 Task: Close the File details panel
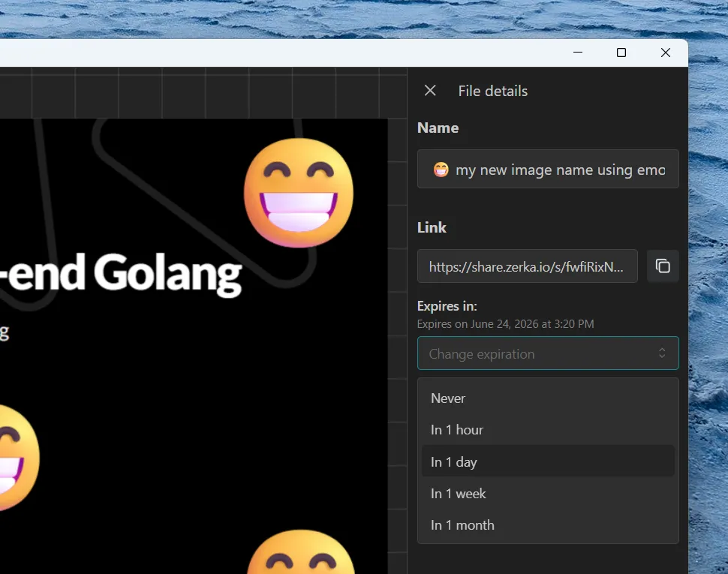pyautogui.click(x=430, y=91)
